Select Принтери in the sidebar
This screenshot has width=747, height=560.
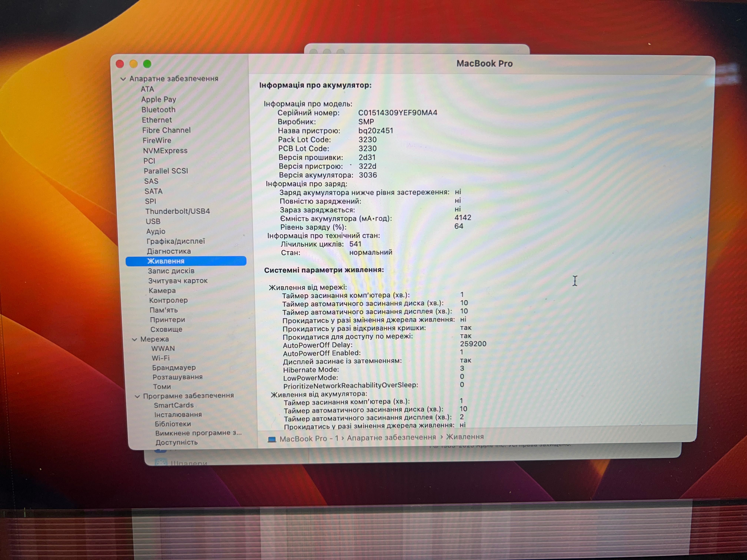(167, 320)
